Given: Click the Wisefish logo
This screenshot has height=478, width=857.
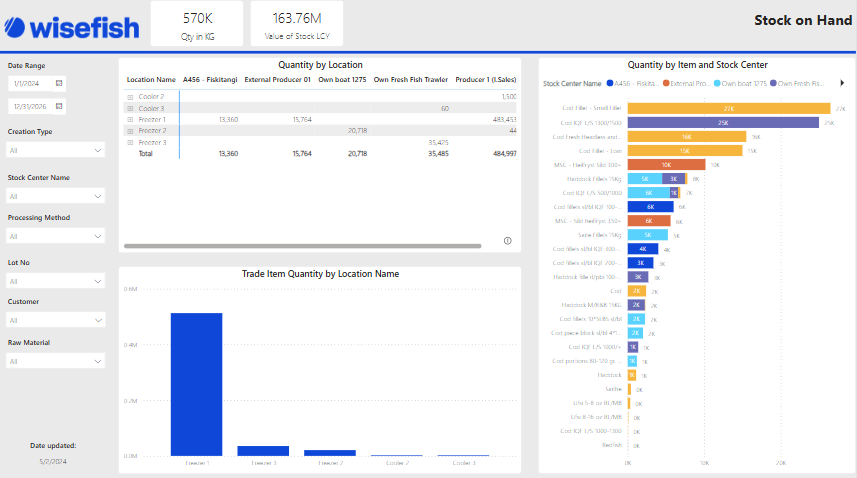Looking at the screenshot, I should point(70,25).
